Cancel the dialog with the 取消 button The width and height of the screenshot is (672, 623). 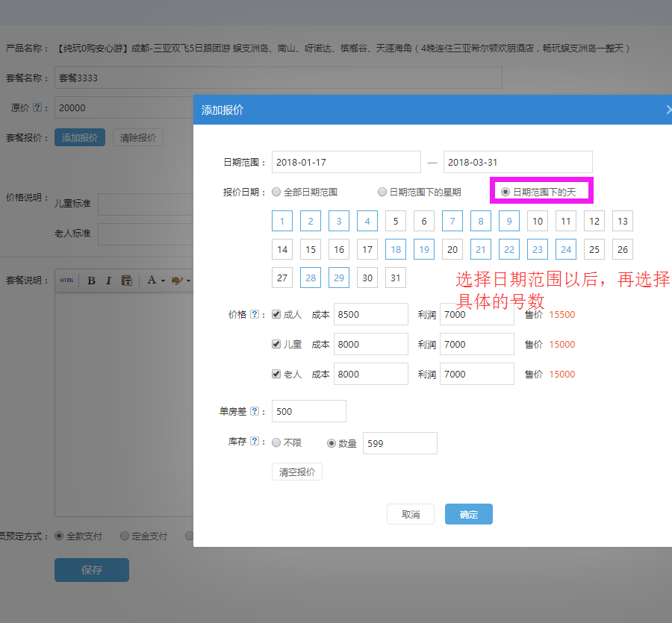(410, 514)
